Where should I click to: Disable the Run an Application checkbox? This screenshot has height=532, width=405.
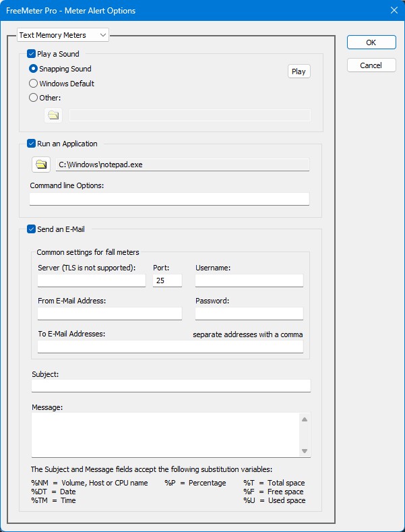(32, 144)
